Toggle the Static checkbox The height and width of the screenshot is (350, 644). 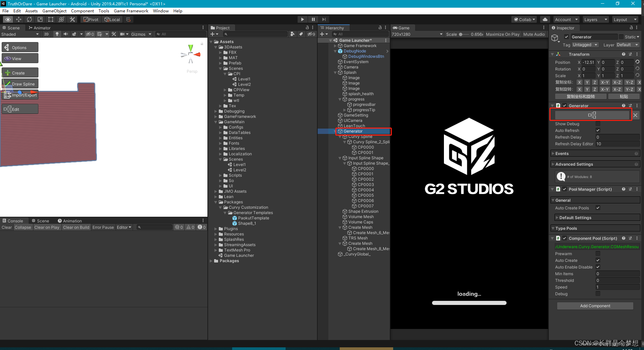tap(621, 37)
